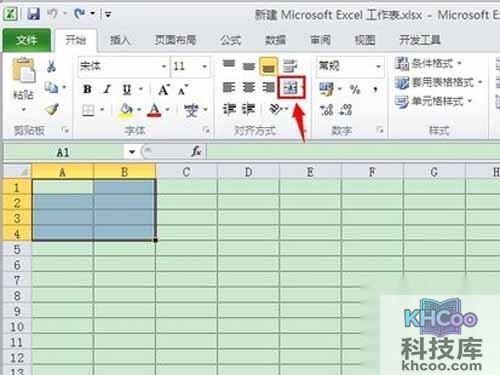Increase the cell indent
Viewport: 500px width, 375px height.
249,109
